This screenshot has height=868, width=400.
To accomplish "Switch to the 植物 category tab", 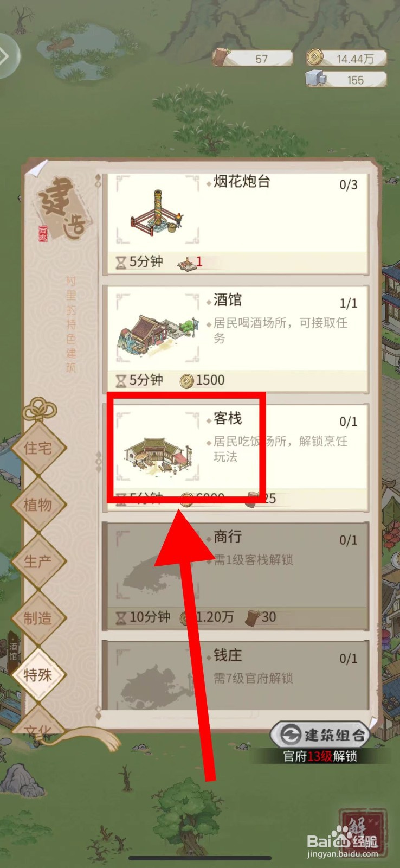I will coord(37,505).
